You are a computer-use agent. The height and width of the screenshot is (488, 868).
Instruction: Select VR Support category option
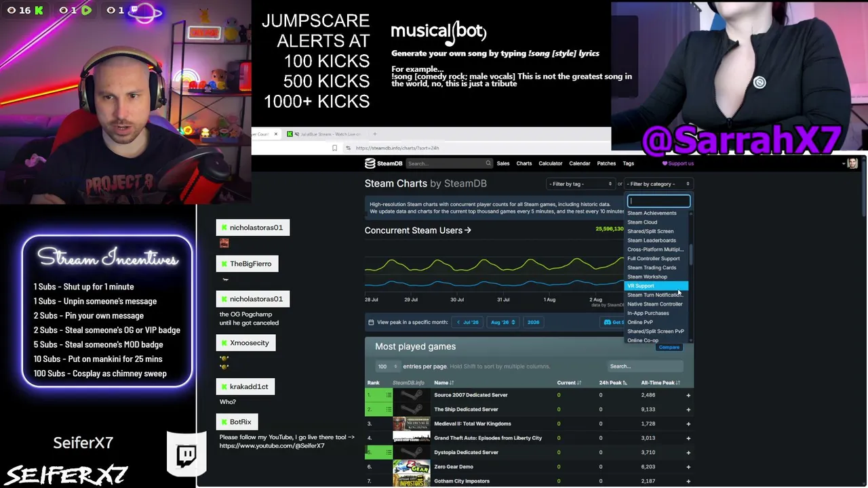point(656,286)
